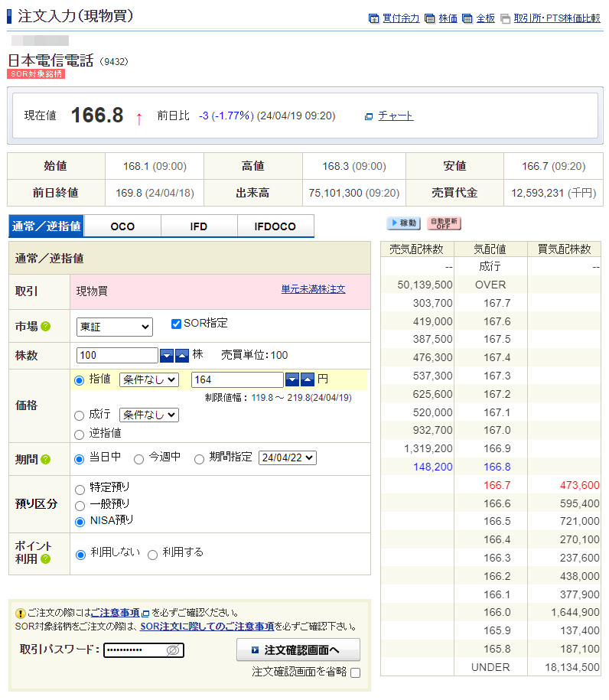Screen dimensions: 609x700
Task: Select the 特定預り account radio button
Action: 80,488
